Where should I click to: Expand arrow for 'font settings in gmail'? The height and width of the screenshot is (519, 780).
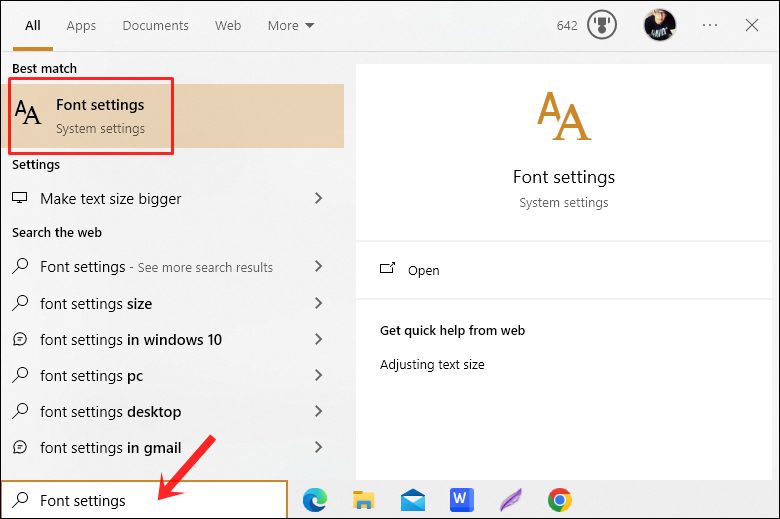319,447
